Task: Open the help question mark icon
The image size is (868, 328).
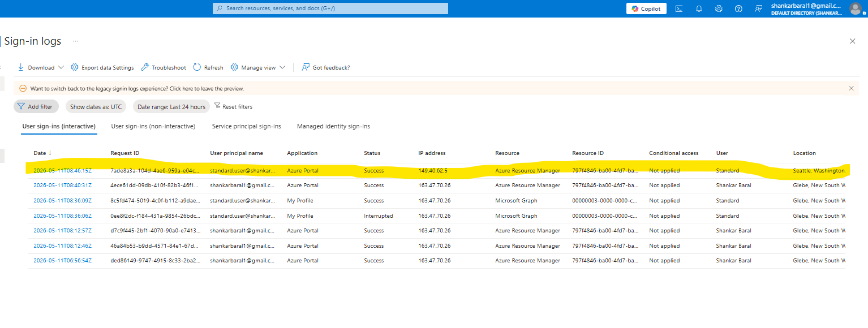Action: click(x=738, y=8)
